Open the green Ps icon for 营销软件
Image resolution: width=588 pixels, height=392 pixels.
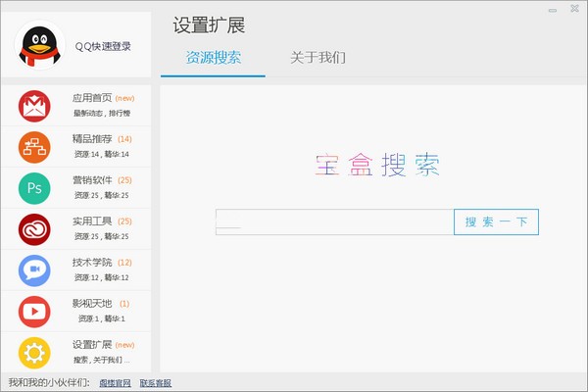[34, 188]
